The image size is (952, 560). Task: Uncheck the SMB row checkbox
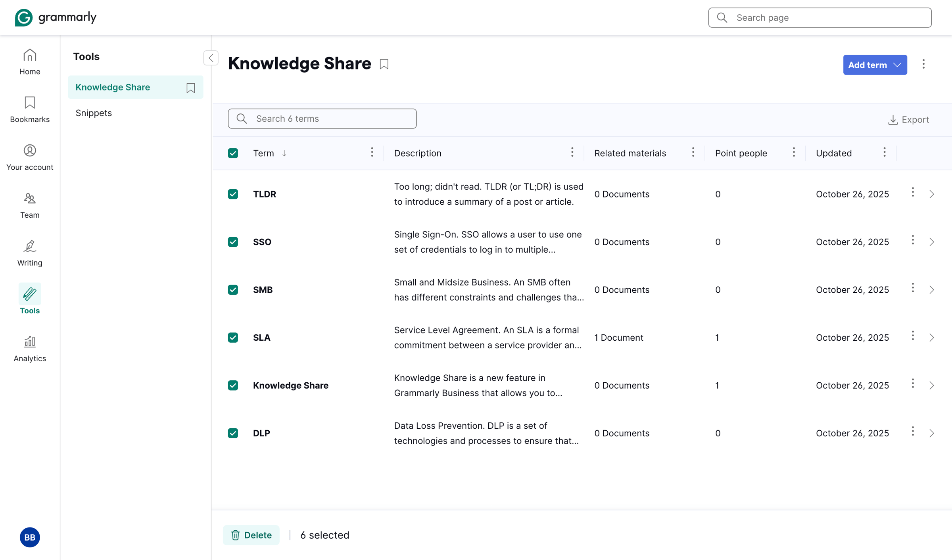click(233, 290)
